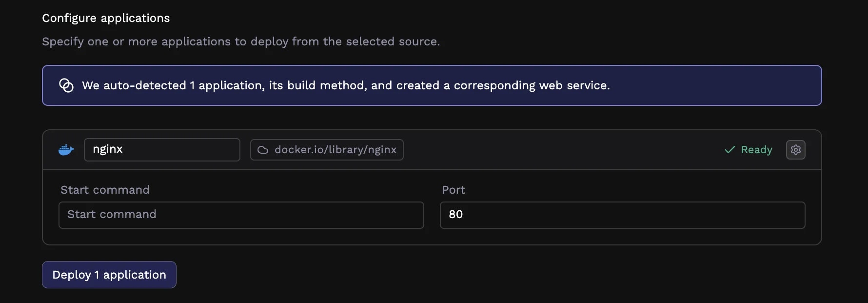The height and width of the screenshot is (303, 868).
Task: Click the deploy source description text
Action: [x=241, y=41]
